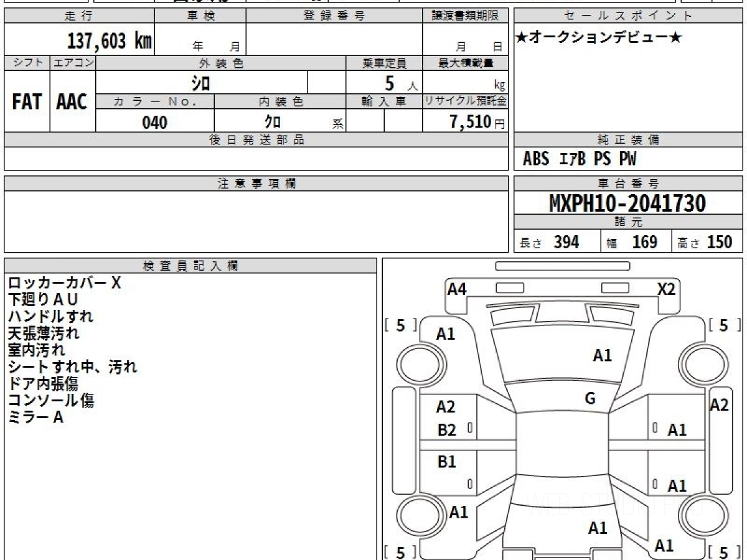
Task: Select the G mark on the windshield
Action: (x=590, y=399)
